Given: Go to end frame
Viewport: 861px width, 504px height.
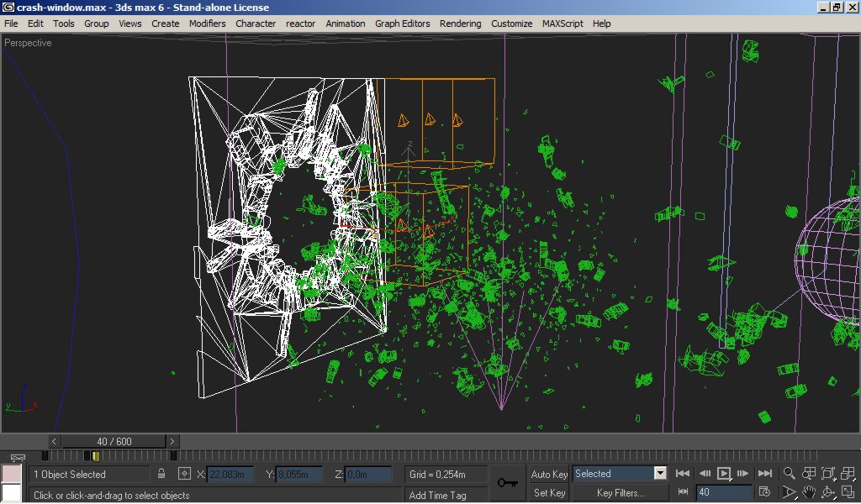Looking at the screenshot, I should (x=765, y=473).
